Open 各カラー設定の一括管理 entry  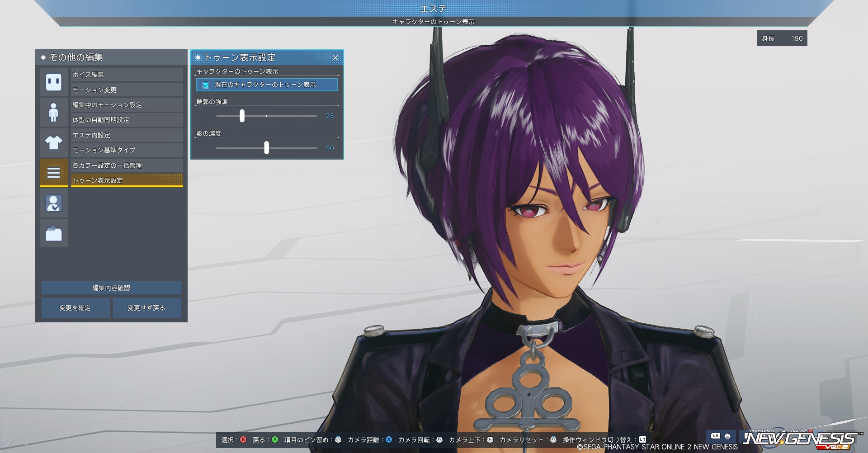(127, 165)
